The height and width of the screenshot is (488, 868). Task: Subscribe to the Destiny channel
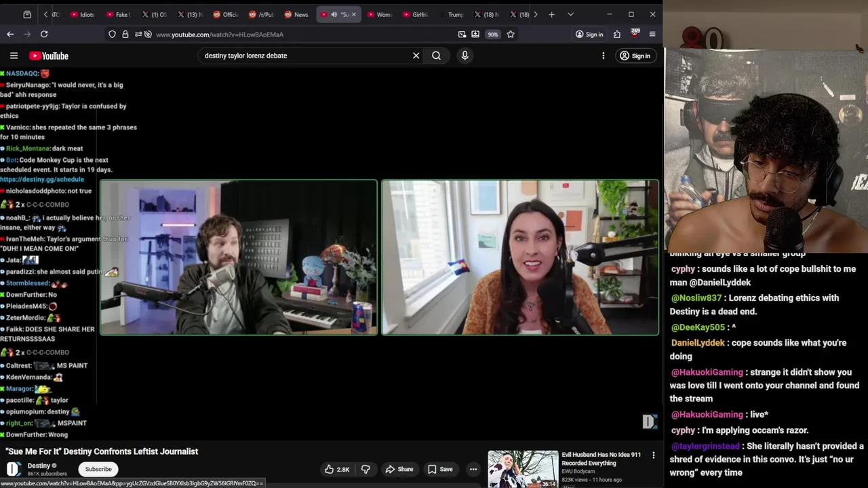click(x=98, y=469)
